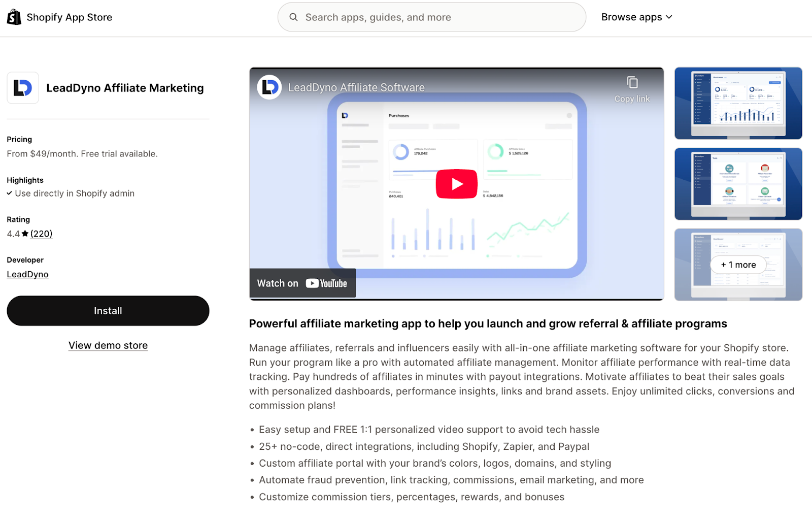Viewport: 812px width, 521px height.
Task: Click the star icon next to the rating
Action: click(24, 233)
